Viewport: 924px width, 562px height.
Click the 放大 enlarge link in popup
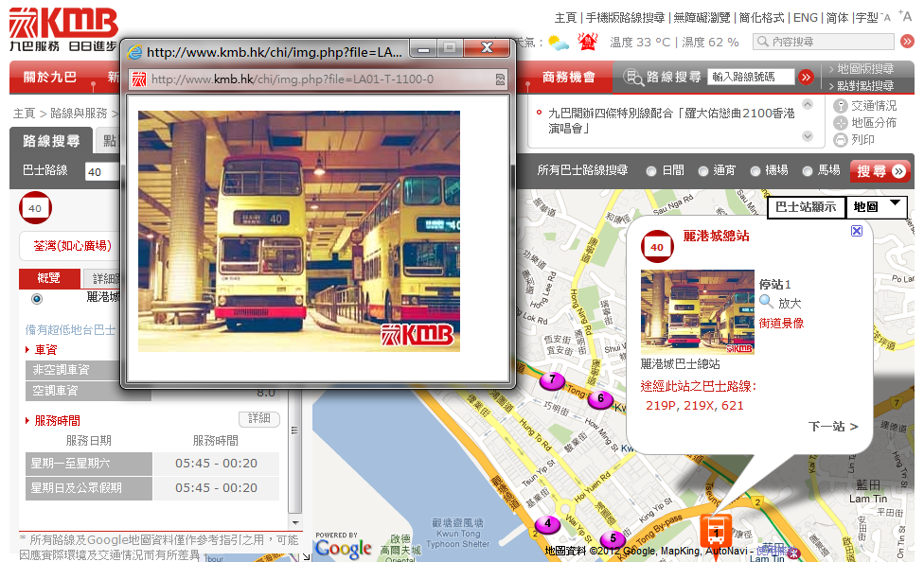tap(790, 304)
